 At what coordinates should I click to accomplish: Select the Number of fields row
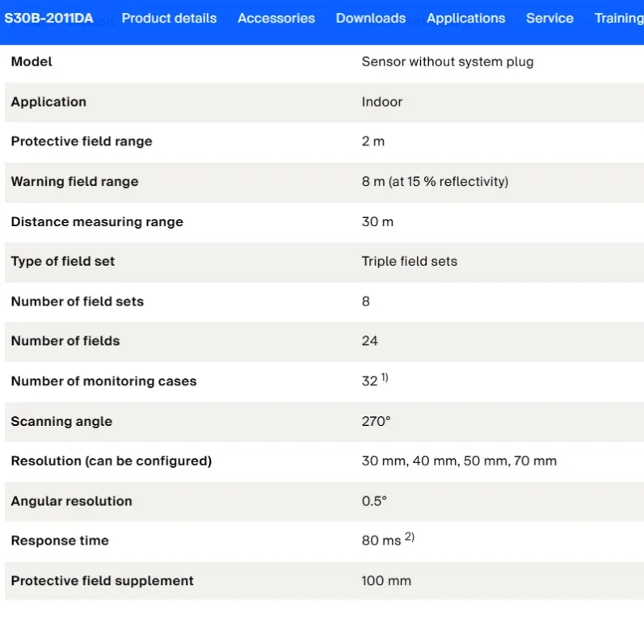coord(325,341)
